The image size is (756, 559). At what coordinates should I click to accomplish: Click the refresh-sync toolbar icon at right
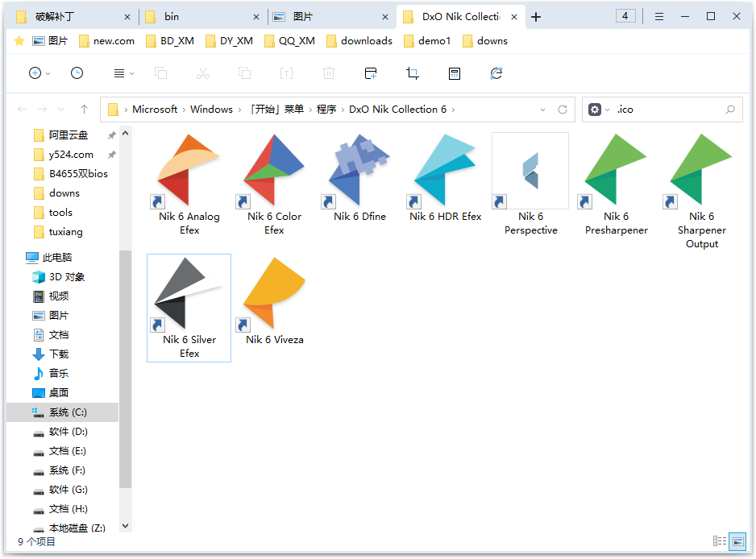(496, 73)
